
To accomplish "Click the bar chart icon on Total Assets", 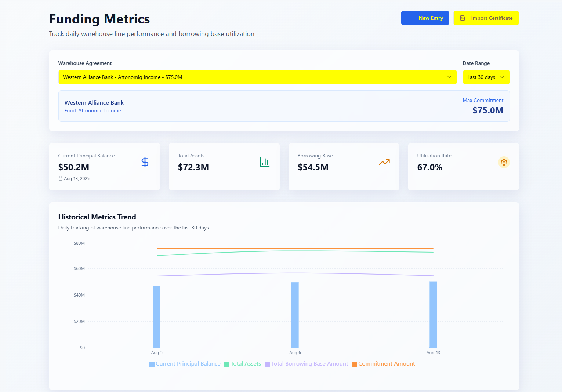I will pos(264,162).
